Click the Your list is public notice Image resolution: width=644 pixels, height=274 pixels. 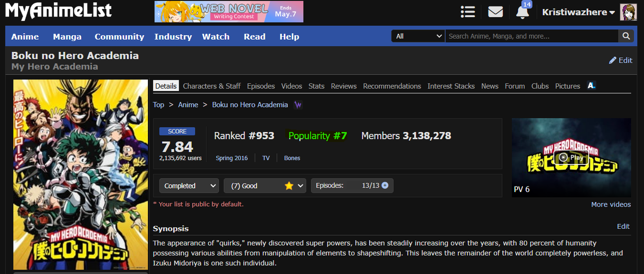pos(198,204)
